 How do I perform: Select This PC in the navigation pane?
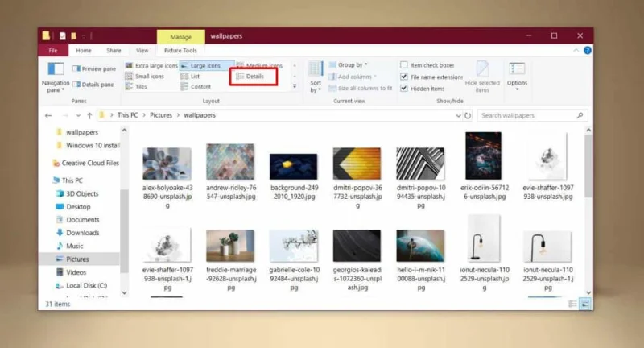(68, 180)
